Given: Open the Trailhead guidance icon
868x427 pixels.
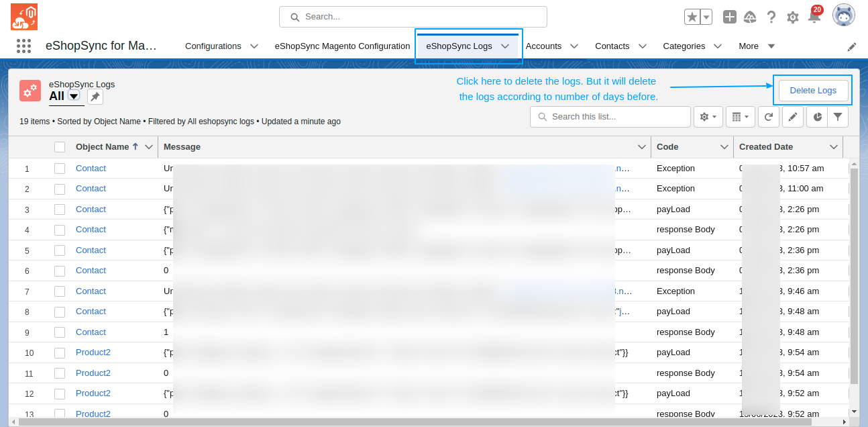Looking at the screenshot, I should tap(750, 17).
